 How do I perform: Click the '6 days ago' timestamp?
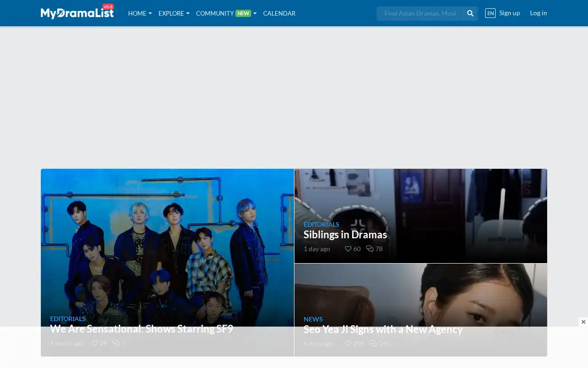[318, 344]
